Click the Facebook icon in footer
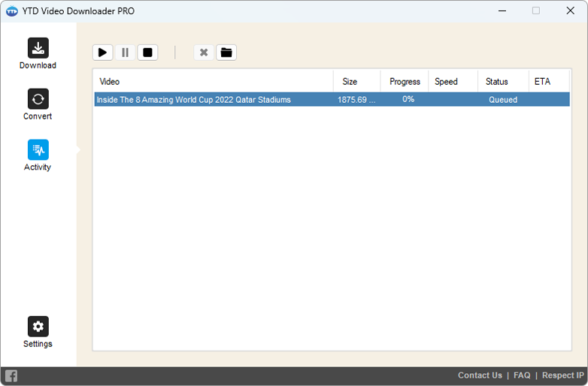This screenshot has width=588, height=386. [x=11, y=375]
